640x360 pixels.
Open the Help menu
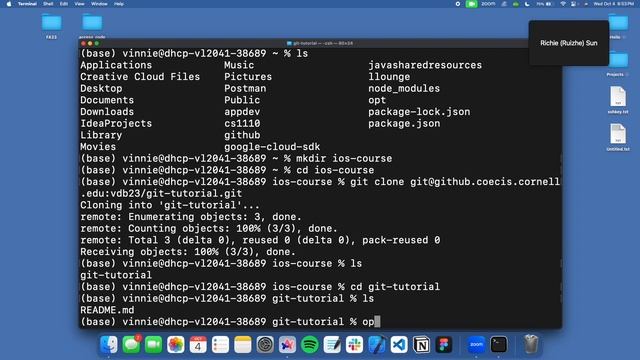[119, 4]
